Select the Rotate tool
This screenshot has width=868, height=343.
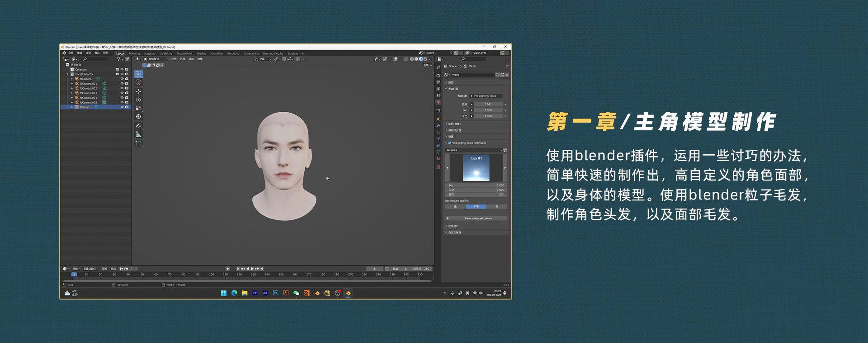pyautogui.click(x=138, y=100)
